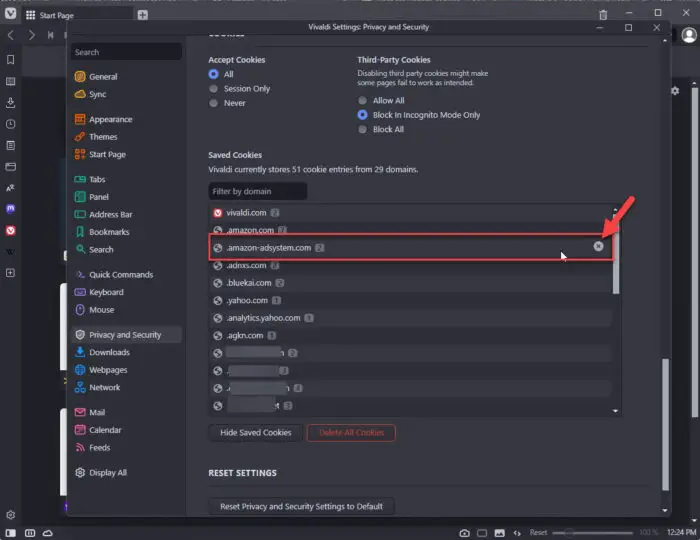Select the .amazon.com cookie entry
The height and width of the screenshot is (540, 700).
(411, 230)
